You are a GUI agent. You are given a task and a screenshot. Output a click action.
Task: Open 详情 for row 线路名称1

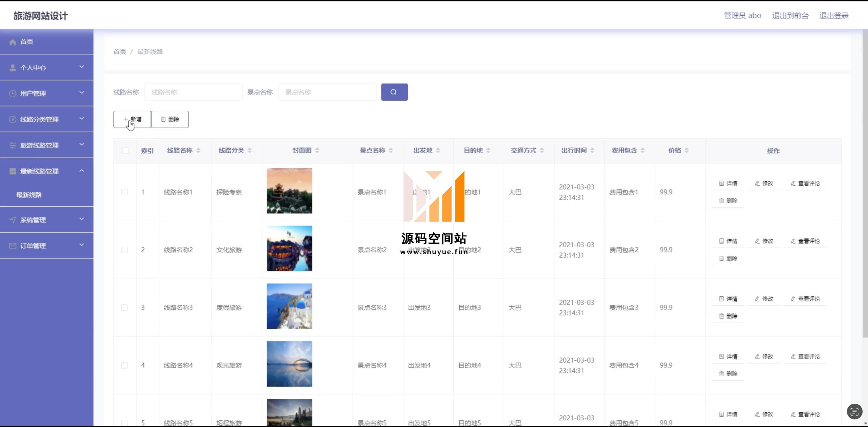point(728,183)
